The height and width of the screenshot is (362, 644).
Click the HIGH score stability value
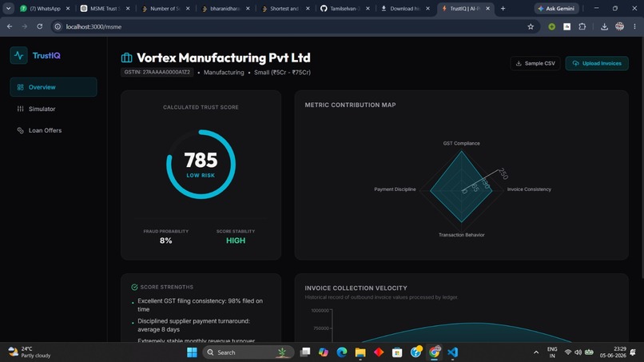tap(236, 241)
